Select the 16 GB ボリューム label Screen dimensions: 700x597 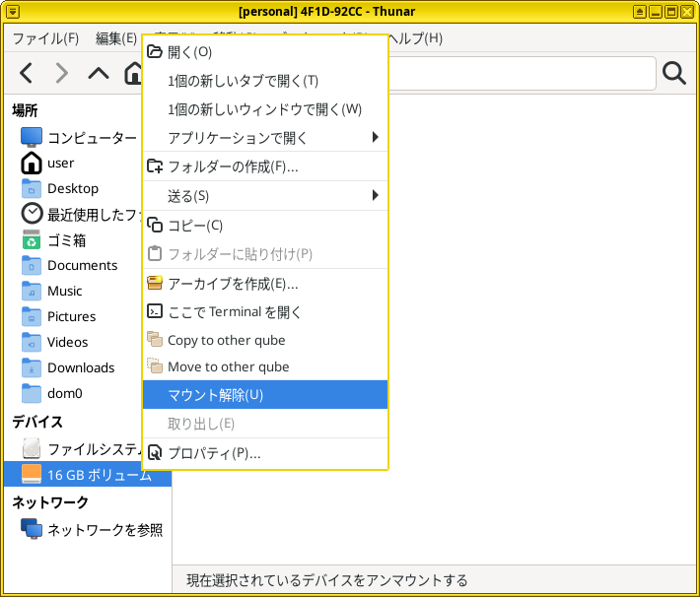click(x=100, y=475)
